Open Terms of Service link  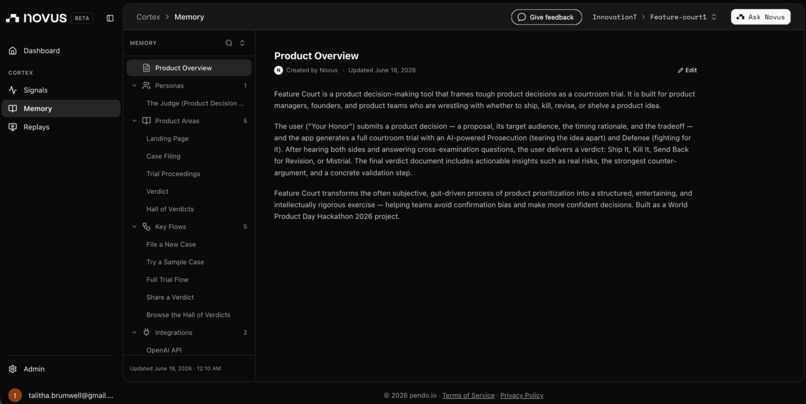pos(468,395)
